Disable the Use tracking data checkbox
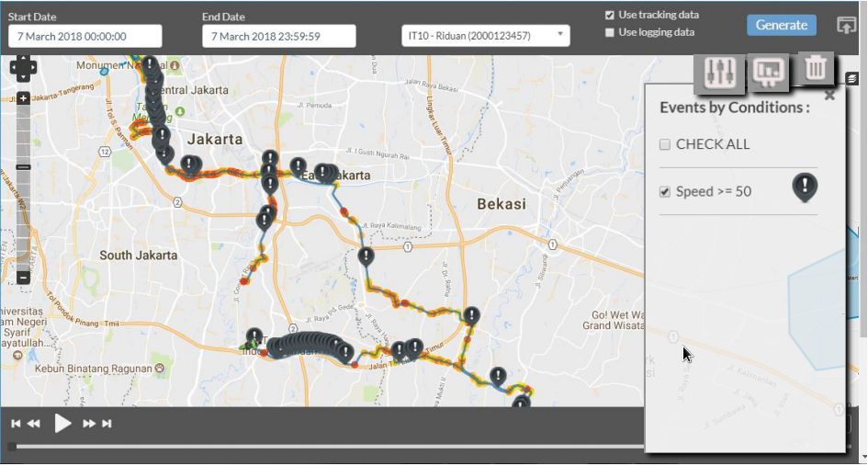This screenshot has height=466, width=868. [609, 16]
